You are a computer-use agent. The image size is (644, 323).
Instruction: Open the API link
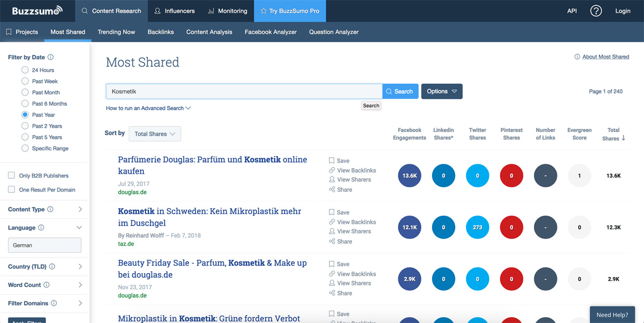(572, 11)
